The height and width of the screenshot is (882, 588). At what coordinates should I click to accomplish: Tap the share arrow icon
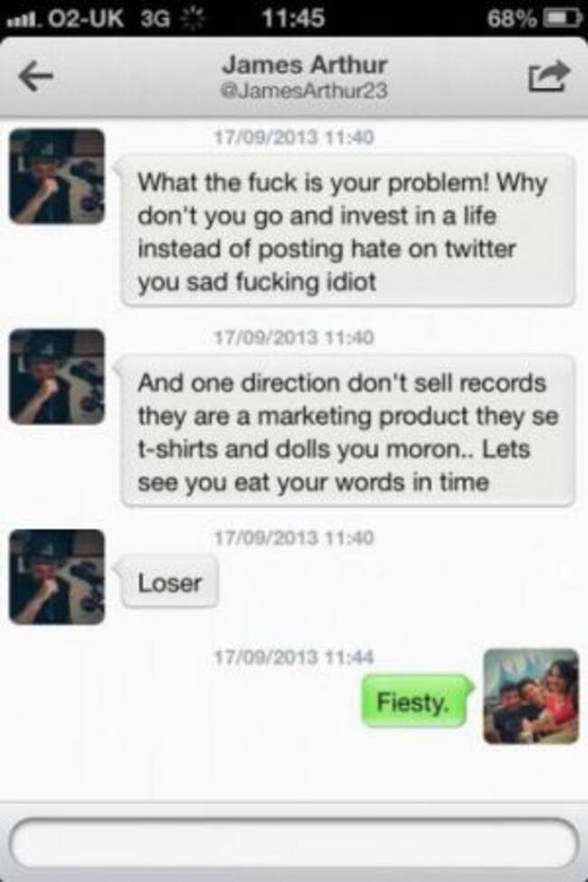point(548,75)
